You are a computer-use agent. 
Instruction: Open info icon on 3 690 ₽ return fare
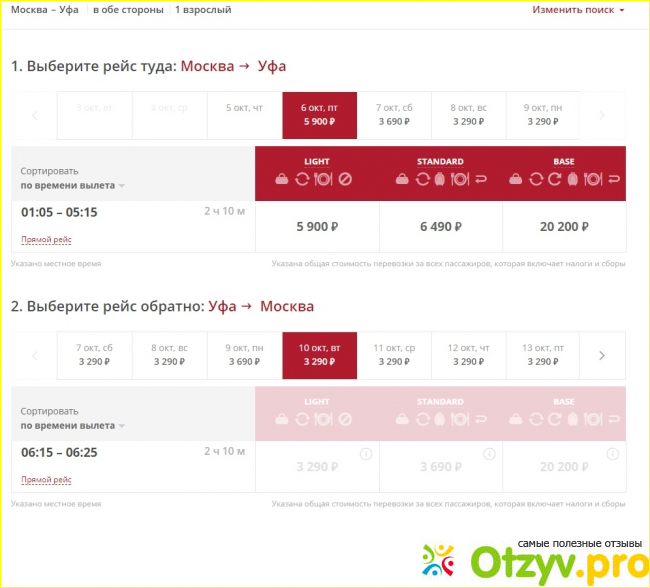click(x=490, y=454)
